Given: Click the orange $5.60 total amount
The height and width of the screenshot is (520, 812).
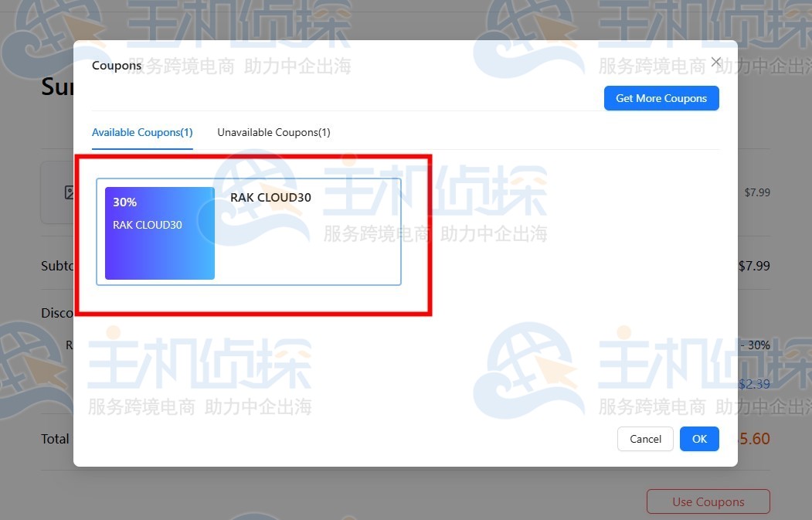Looking at the screenshot, I should (754, 438).
